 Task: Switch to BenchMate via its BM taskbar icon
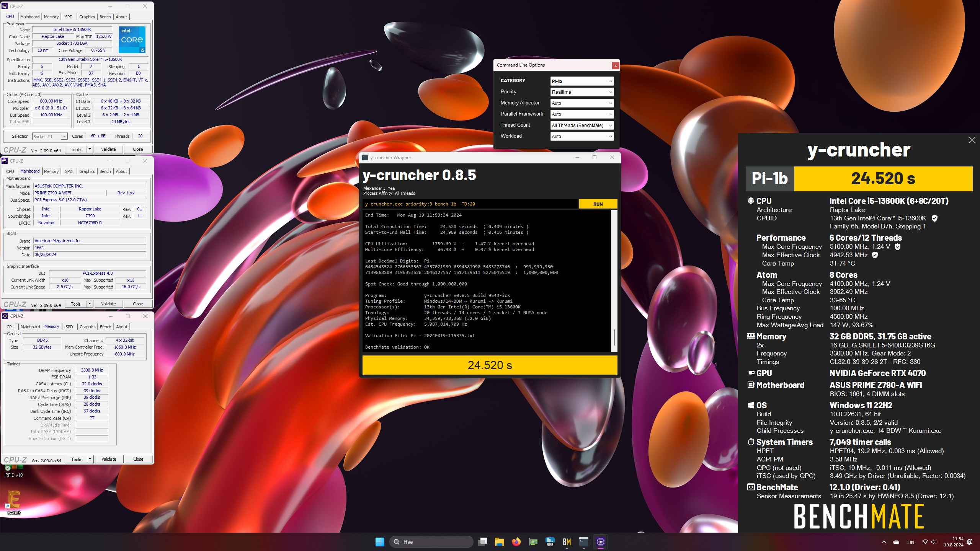pyautogui.click(x=567, y=542)
